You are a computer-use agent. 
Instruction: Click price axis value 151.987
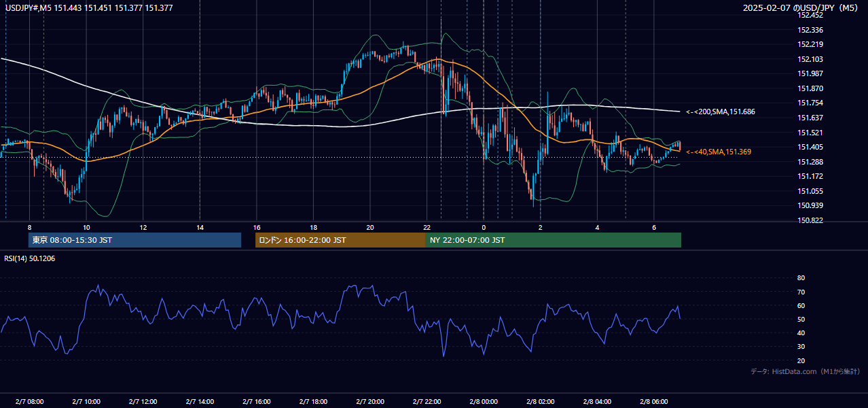[810, 73]
